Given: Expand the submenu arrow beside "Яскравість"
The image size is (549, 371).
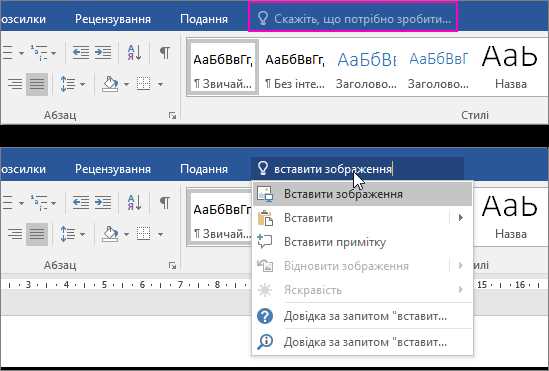Looking at the screenshot, I should [x=460, y=289].
